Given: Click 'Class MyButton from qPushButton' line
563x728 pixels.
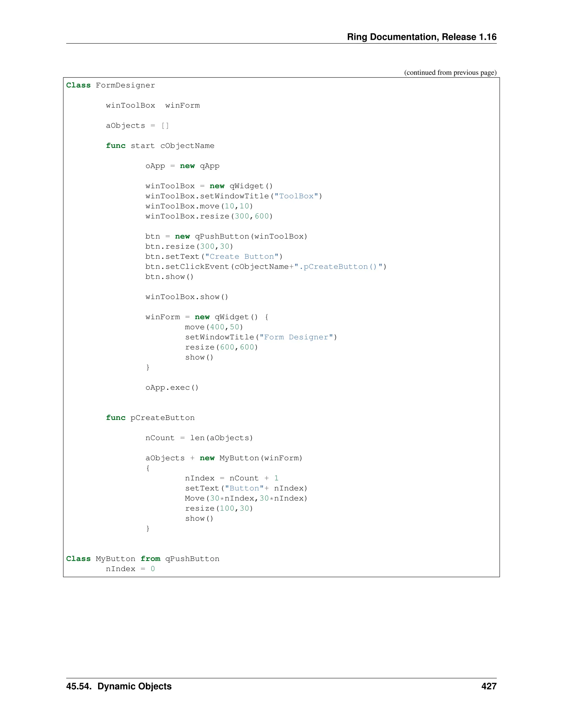Looking at the screenshot, I should coord(142,559).
